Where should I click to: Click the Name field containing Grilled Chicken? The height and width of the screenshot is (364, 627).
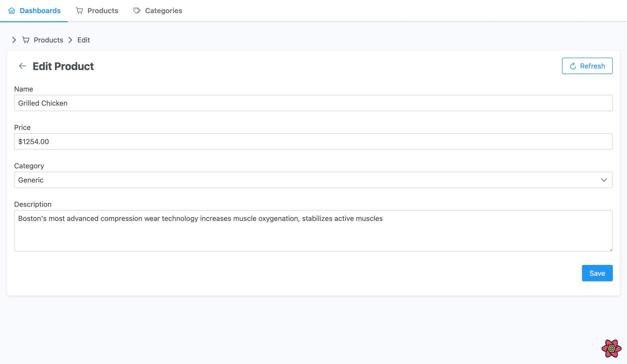tap(313, 103)
